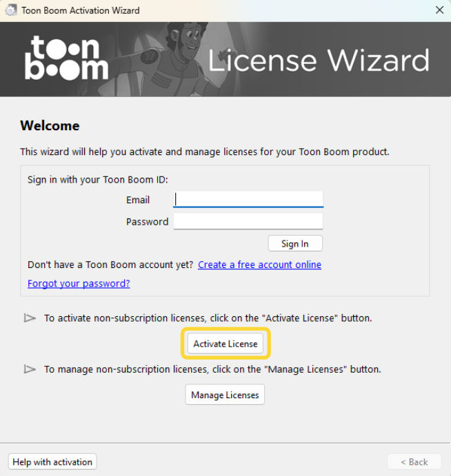Viewport: 451px width, 476px height.
Task: Click the License Wizard banner title
Action: (319, 61)
